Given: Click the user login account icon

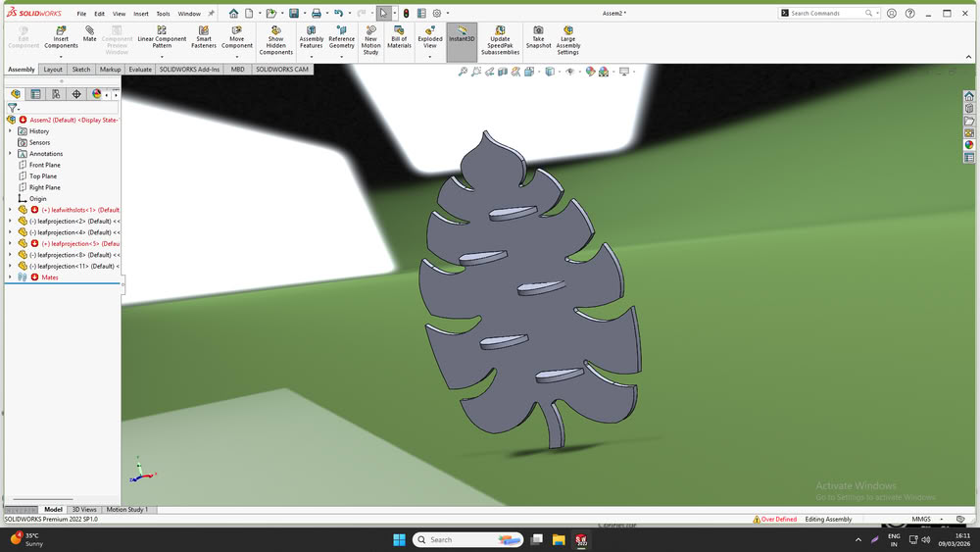Looking at the screenshot, I should point(892,13).
